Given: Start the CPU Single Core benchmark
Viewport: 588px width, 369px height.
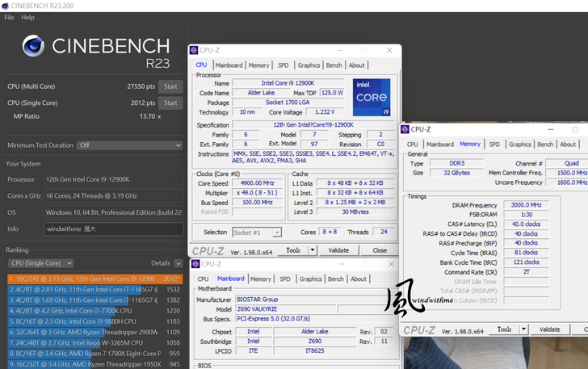Looking at the screenshot, I should tap(170, 103).
